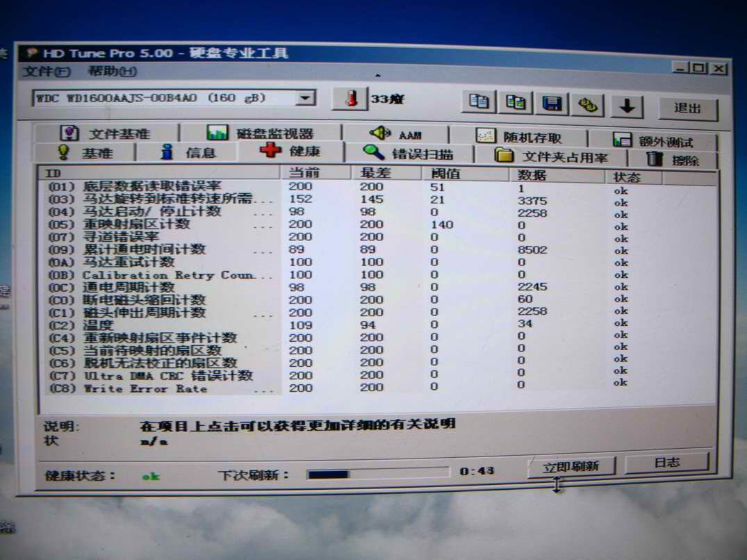
Task: Click the 状态 column header
Action: click(x=634, y=178)
